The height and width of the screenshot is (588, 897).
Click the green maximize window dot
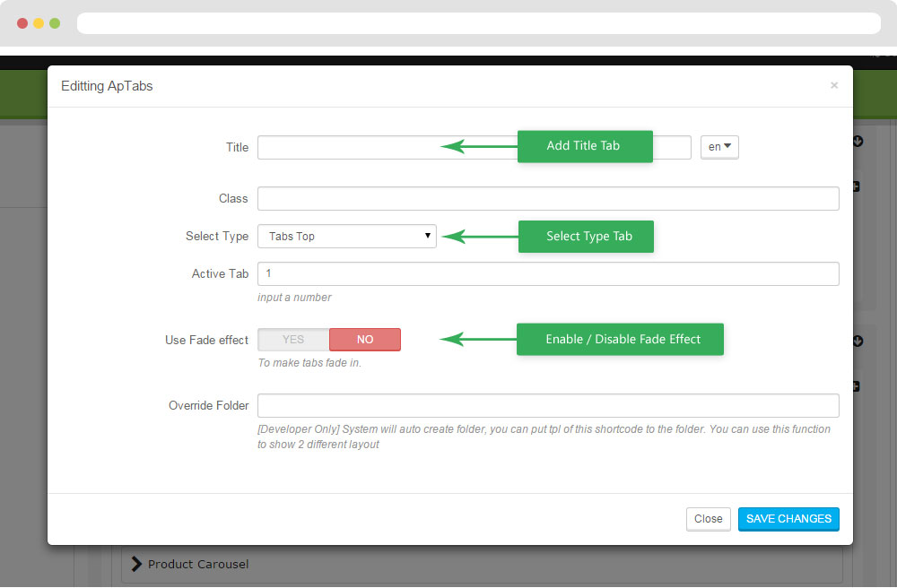pos(55,23)
